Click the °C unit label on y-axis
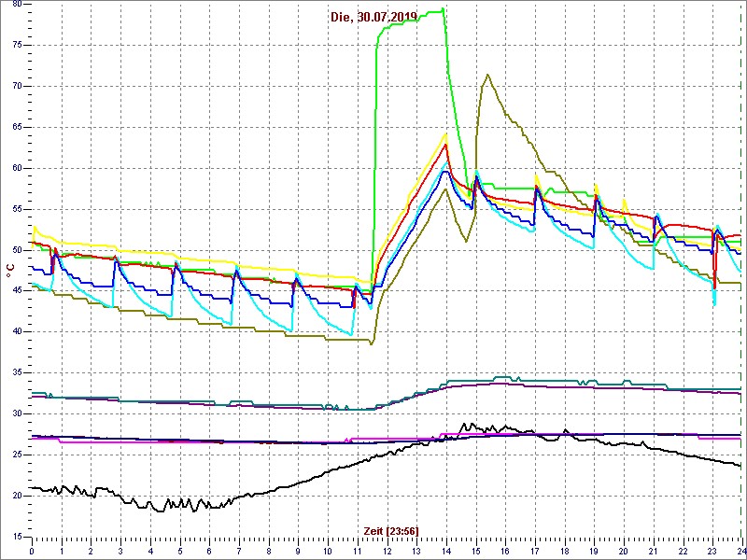This screenshot has height=560, width=747. pyautogui.click(x=10, y=271)
